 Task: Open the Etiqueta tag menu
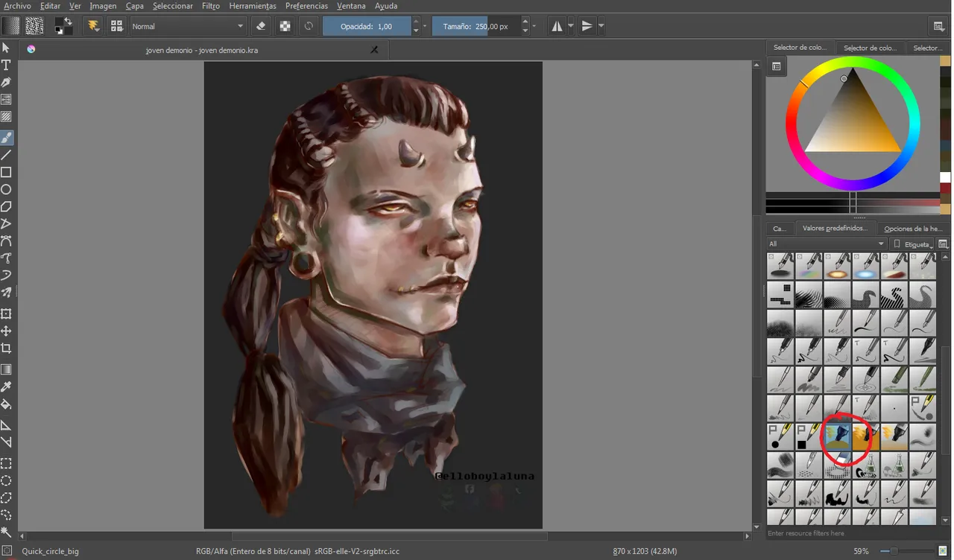pos(913,244)
